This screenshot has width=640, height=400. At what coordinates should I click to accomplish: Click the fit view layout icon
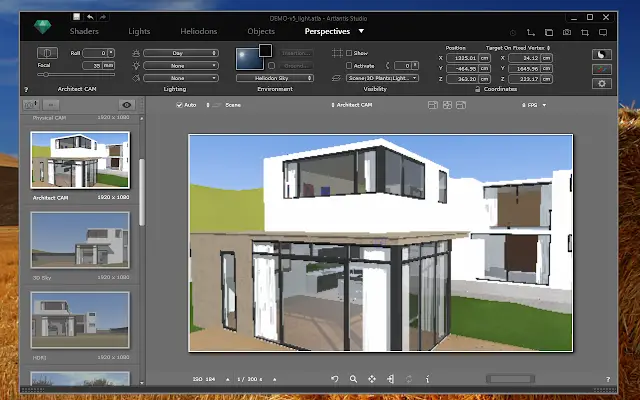tap(447, 105)
